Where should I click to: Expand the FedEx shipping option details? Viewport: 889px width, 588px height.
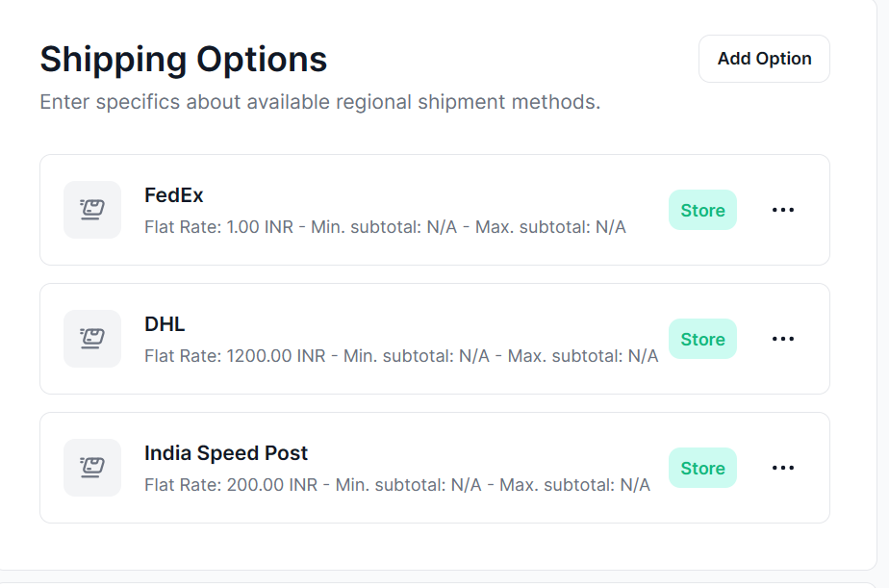pyautogui.click(x=433, y=210)
